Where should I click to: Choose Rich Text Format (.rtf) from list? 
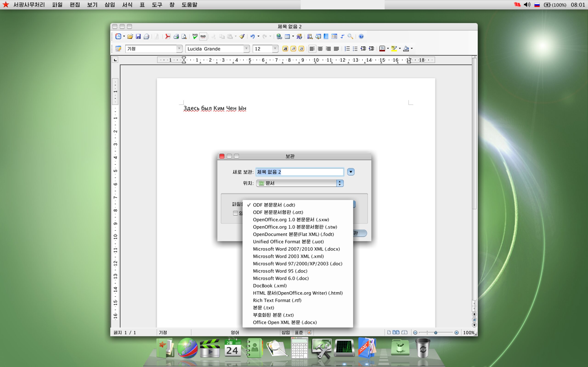click(x=277, y=300)
